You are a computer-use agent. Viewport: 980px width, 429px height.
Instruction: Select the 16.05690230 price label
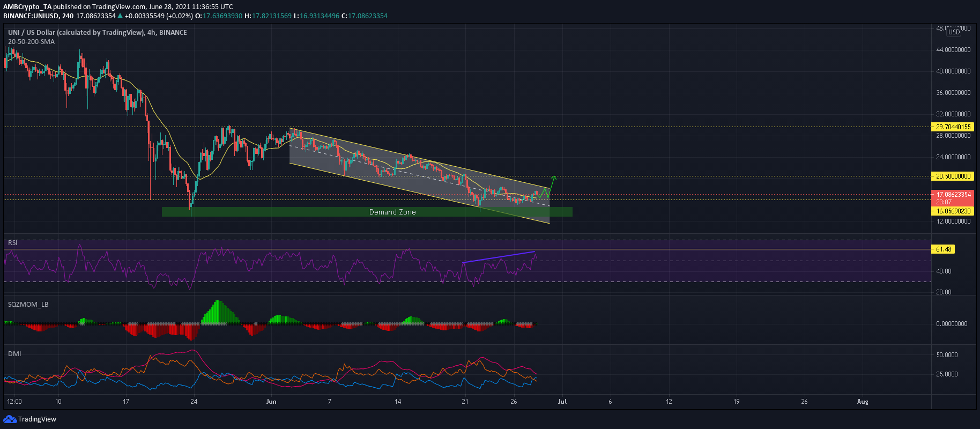click(953, 211)
